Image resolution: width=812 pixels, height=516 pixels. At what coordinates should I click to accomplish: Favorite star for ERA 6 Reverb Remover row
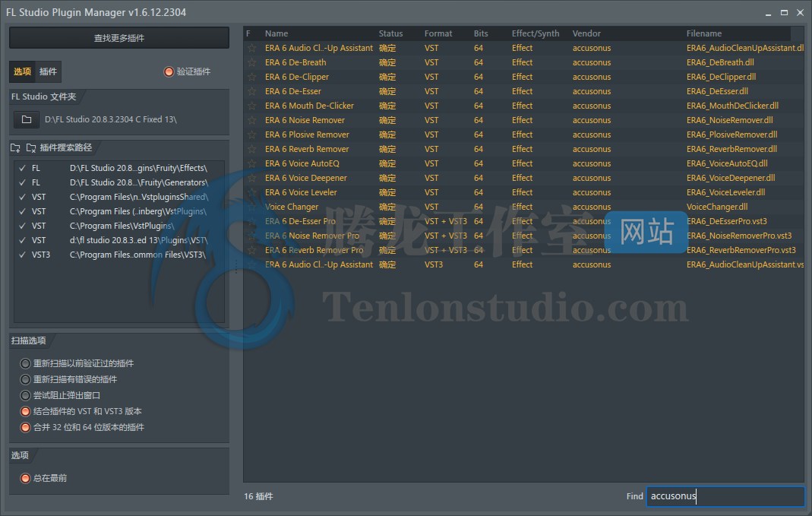click(x=251, y=150)
